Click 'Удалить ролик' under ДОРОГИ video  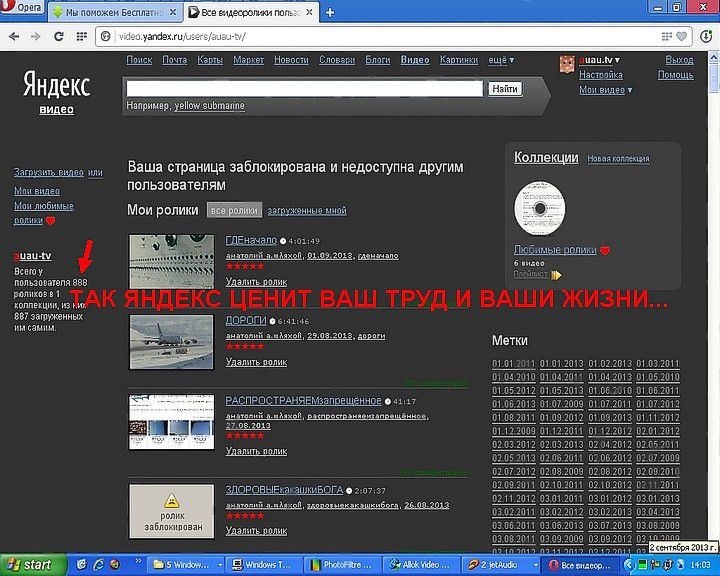[256, 362]
